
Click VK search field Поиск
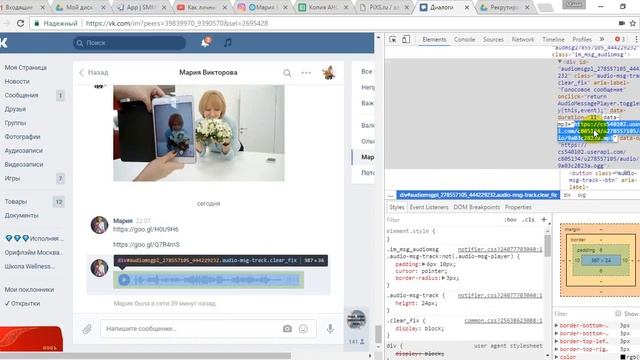pos(129,43)
